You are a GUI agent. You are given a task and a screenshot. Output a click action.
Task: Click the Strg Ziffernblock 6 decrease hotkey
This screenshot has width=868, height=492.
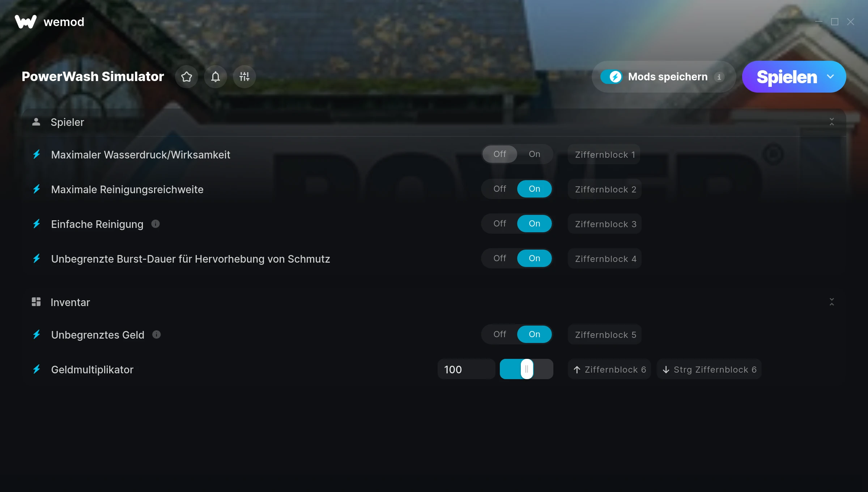pos(709,369)
